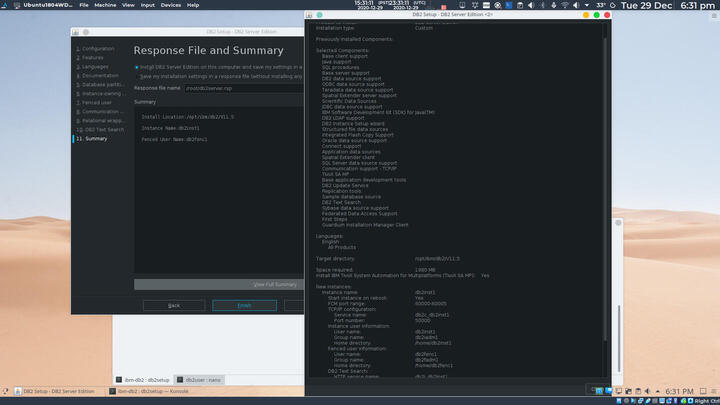Click ibm-db2 : db2setup — Konsole taskbar entry
This screenshot has height=405, width=720.
(149, 391)
